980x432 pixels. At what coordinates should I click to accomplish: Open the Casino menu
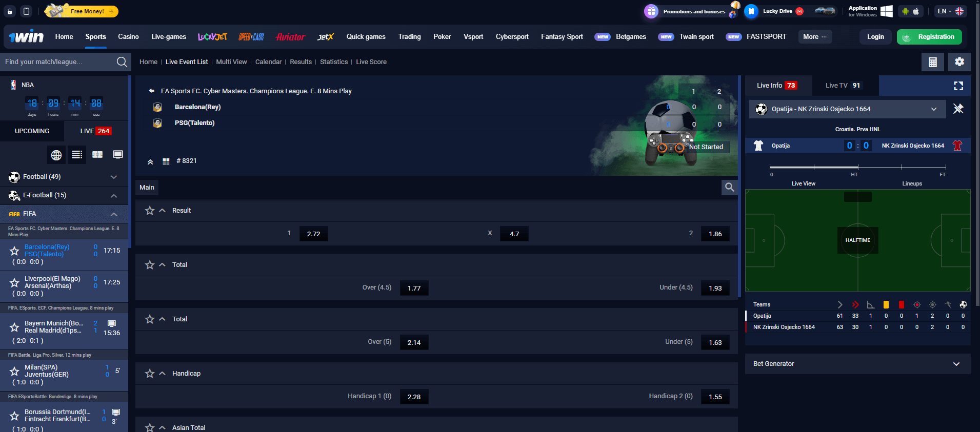[x=128, y=37]
